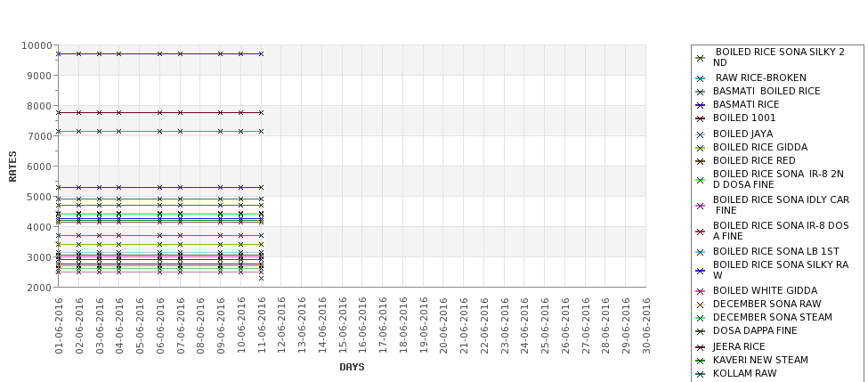Click the BOILED RICE GIDDA legend marker
Viewport: 868px width, 382px height.
[701, 148]
